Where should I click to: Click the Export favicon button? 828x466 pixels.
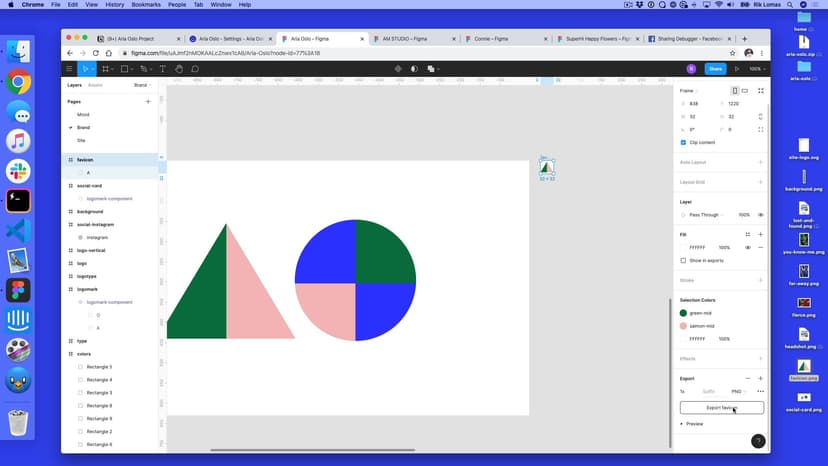click(721, 408)
